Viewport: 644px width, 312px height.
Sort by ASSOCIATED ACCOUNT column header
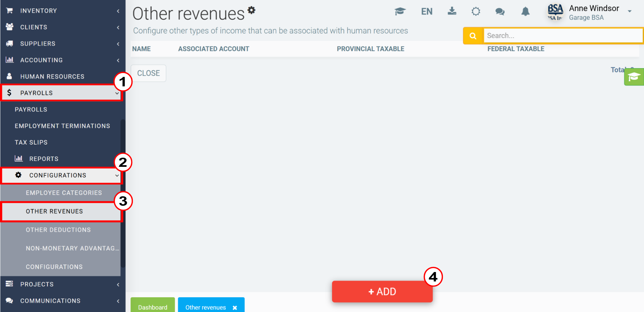point(214,49)
